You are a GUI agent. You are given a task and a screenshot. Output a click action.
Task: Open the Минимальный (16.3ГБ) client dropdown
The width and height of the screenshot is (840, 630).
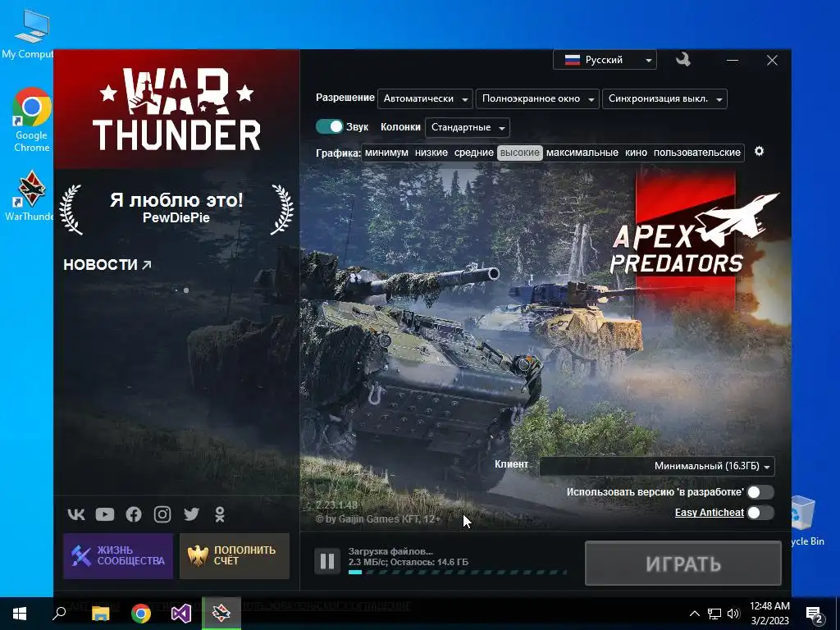pos(657,466)
